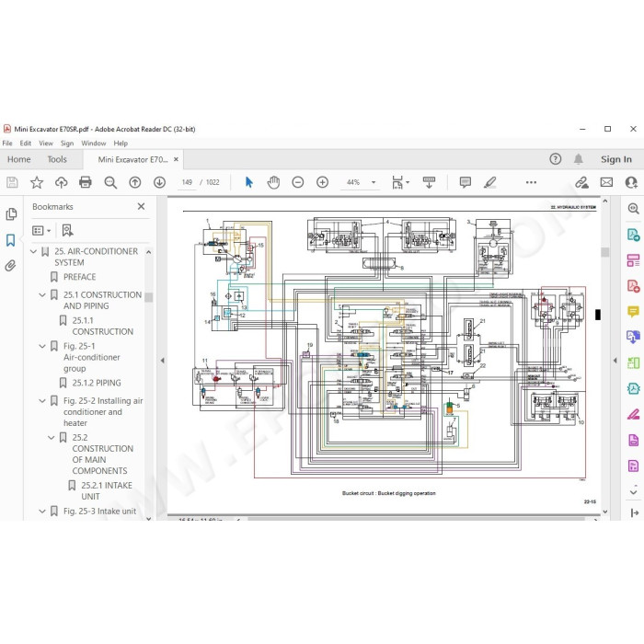
Task: Collapse Fig. 25-2 Installing air conditioner bookmark
Action: [42, 401]
